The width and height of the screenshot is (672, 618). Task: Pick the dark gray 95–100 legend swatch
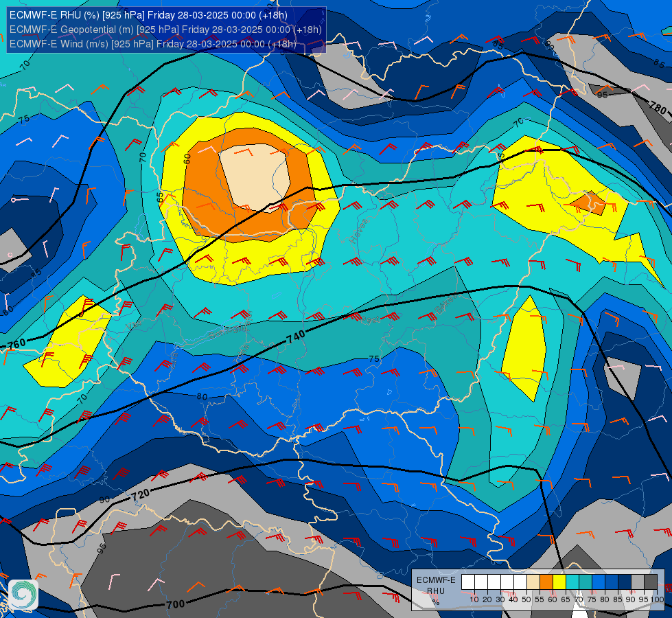point(651,582)
